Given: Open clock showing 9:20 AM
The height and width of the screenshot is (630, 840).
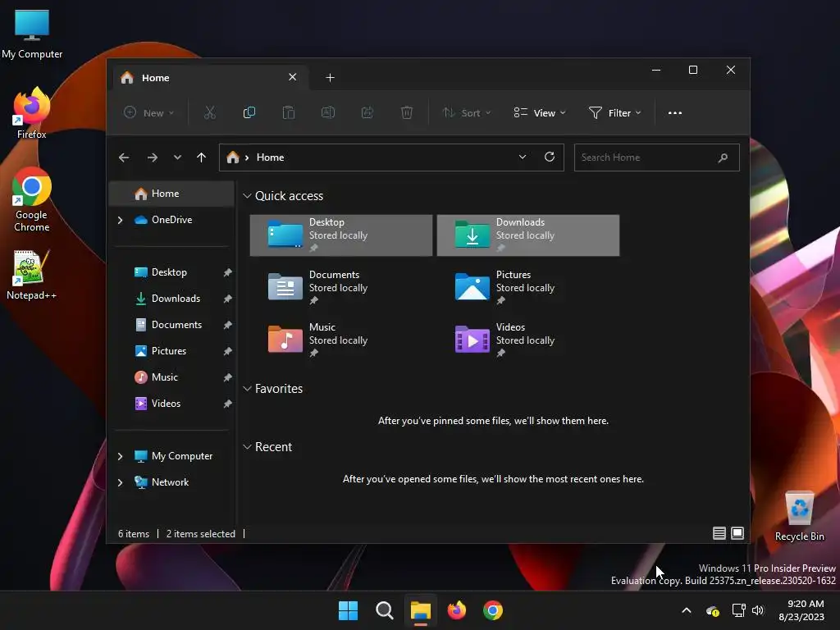Looking at the screenshot, I should pyautogui.click(x=801, y=610).
